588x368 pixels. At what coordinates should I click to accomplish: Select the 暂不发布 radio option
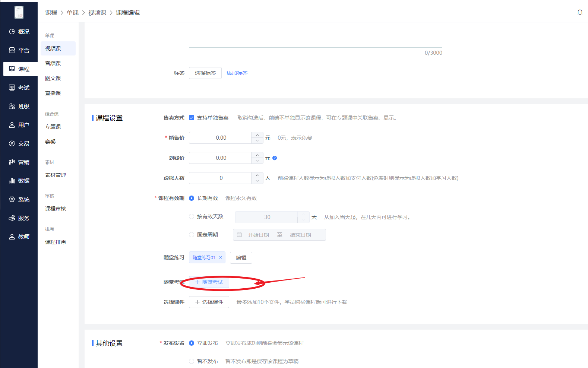192,361
